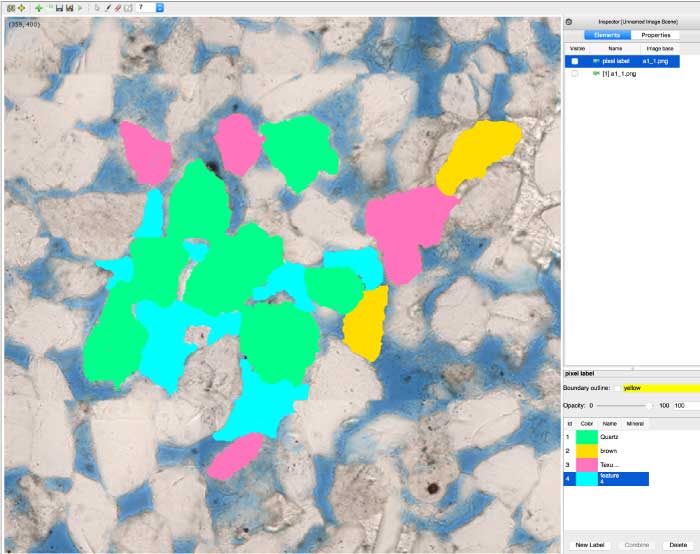Click the Combine button
The width and height of the screenshot is (700, 554).
coord(637,545)
